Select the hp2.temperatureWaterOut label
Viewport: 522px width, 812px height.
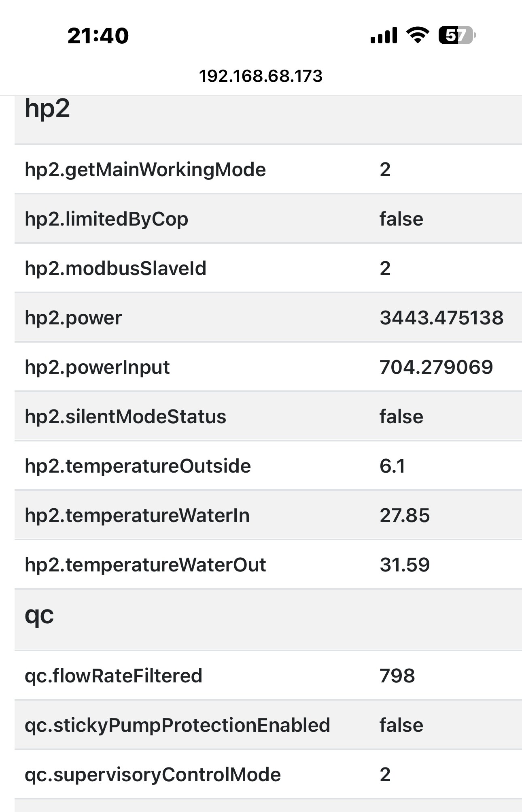145,565
